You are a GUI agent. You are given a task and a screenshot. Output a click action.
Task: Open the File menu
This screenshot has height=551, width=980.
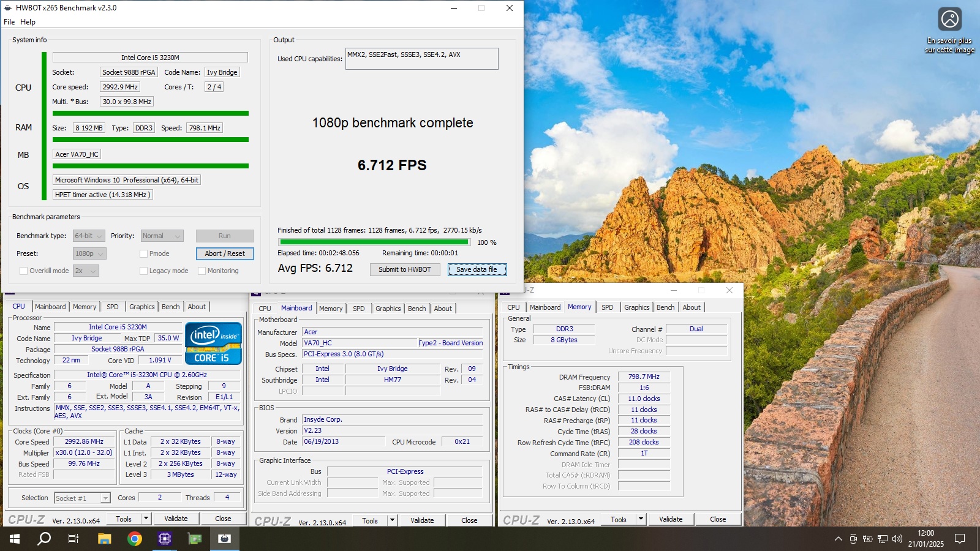click(9, 21)
